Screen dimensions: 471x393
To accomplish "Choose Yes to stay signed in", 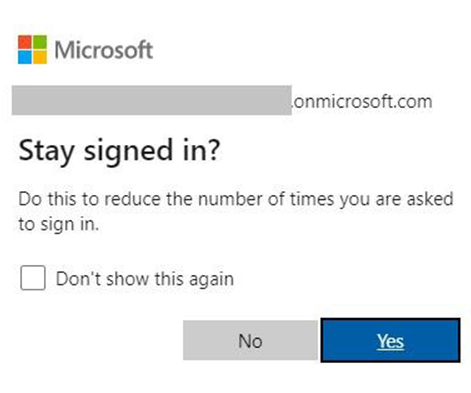I will [x=390, y=340].
